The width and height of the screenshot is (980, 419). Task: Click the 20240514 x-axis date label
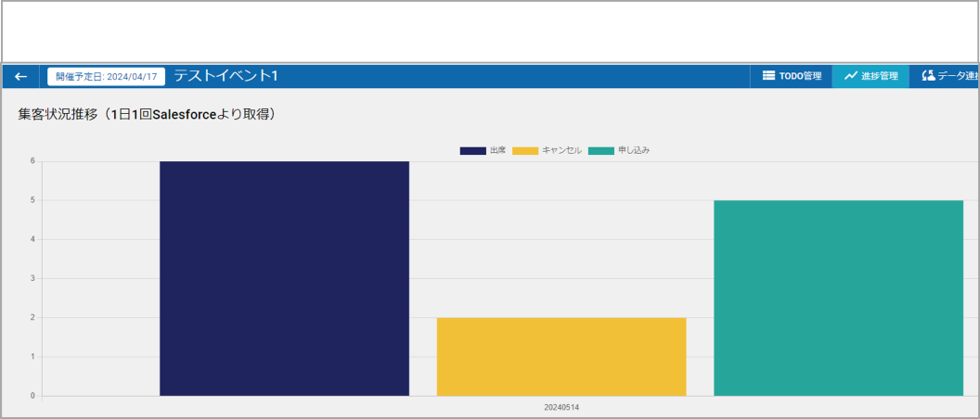coord(561,407)
